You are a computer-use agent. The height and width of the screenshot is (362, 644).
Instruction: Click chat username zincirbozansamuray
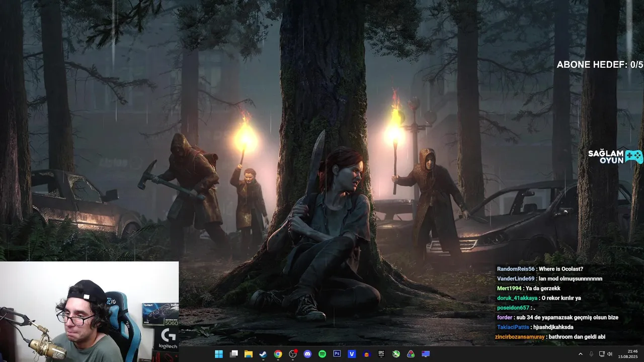(520, 337)
